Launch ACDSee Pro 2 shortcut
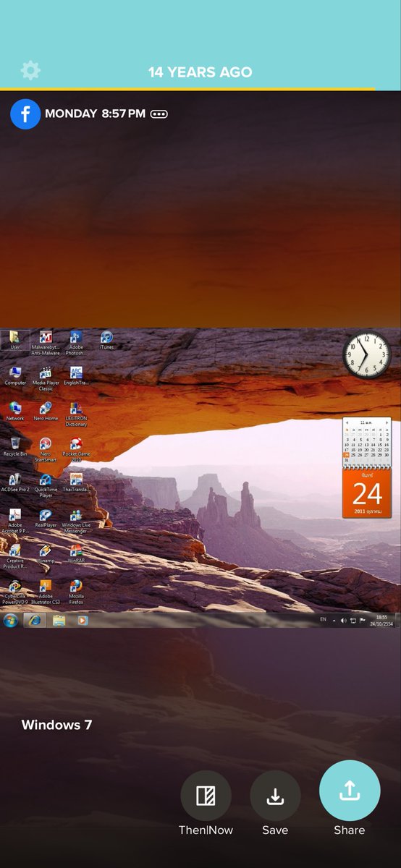 [15, 482]
